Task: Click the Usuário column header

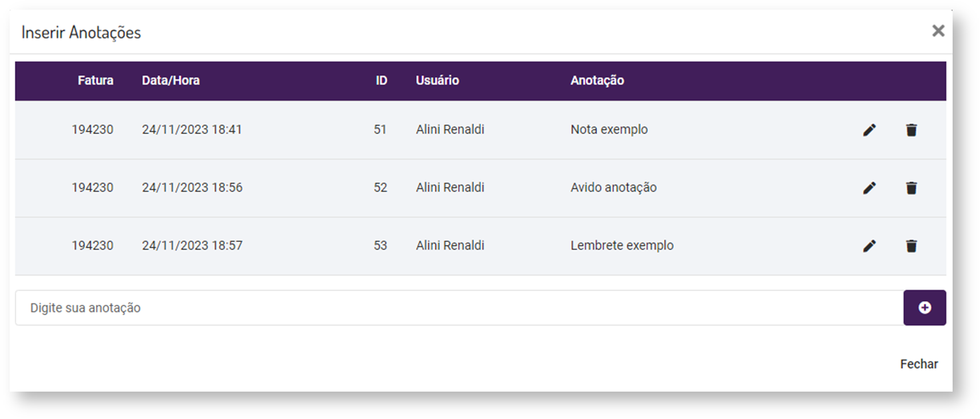Action: pyautogui.click(x=437, y=80)
